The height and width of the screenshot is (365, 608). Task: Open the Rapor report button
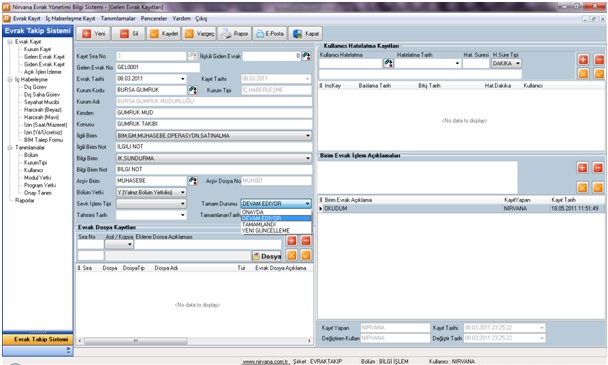234,34
